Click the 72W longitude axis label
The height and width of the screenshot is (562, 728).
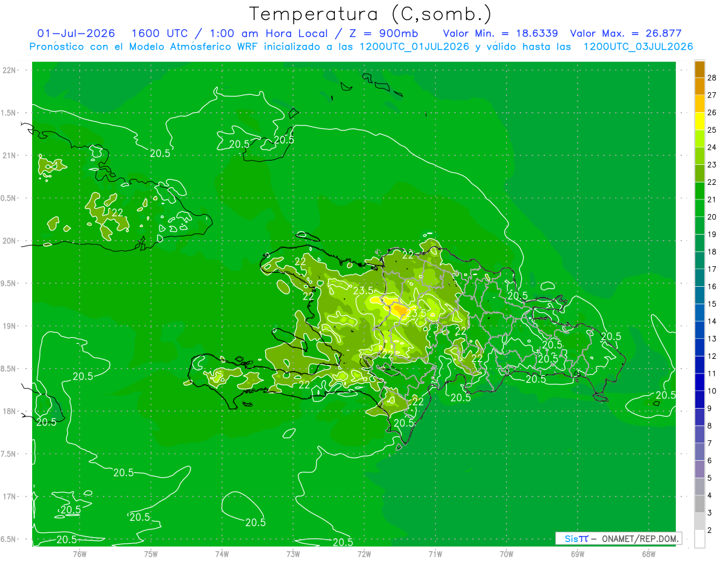click(x=364, y=554)
